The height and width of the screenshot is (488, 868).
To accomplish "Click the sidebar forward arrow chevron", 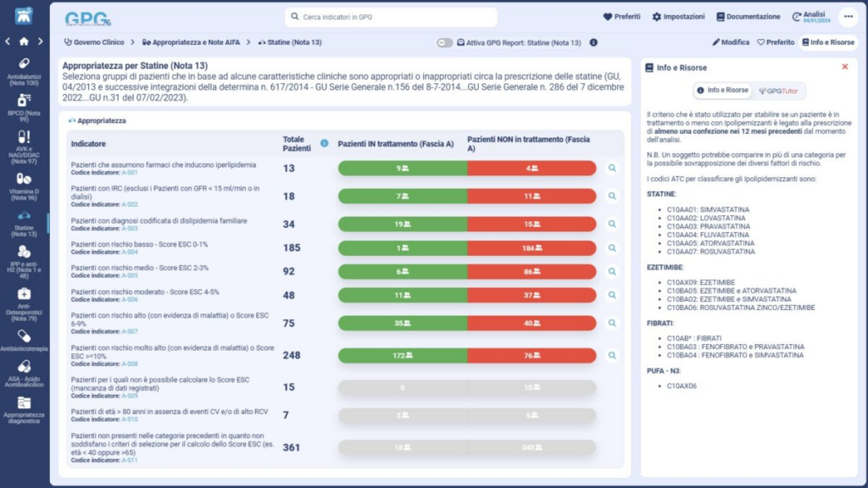I will click(x=41, y=41).
